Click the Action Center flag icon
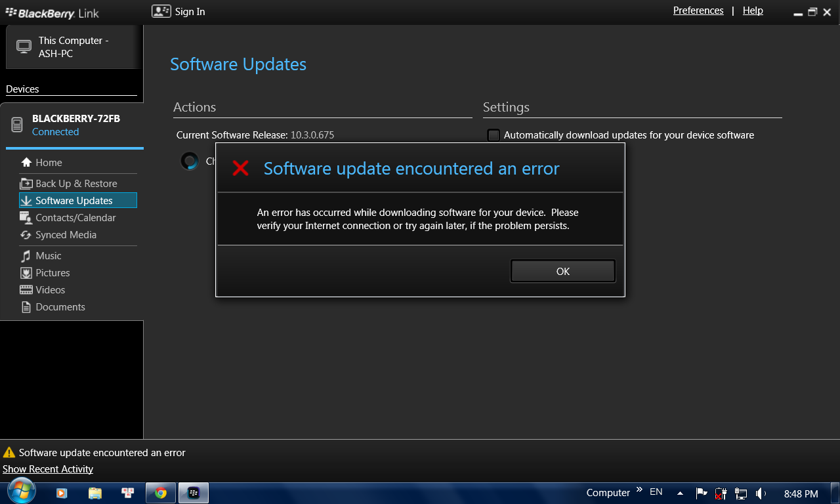This screenshot has width=840, height=504. 701,493
